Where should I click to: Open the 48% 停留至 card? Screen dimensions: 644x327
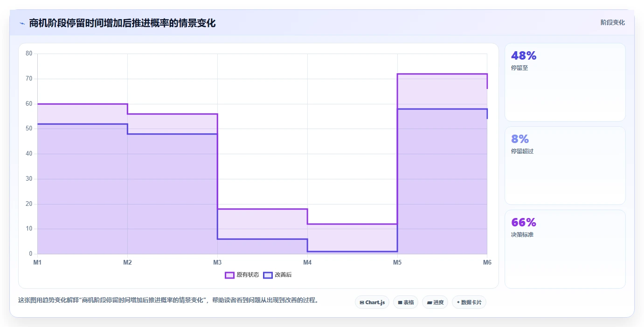point(565,82)
